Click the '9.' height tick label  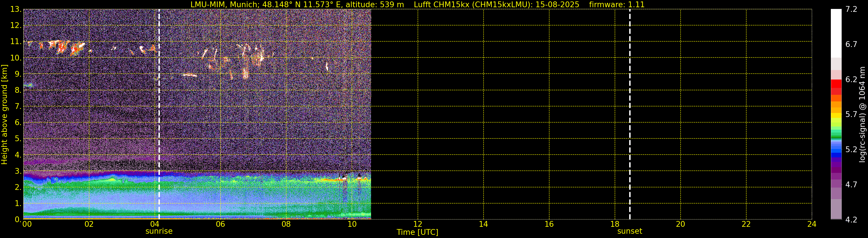coord(18,74)
